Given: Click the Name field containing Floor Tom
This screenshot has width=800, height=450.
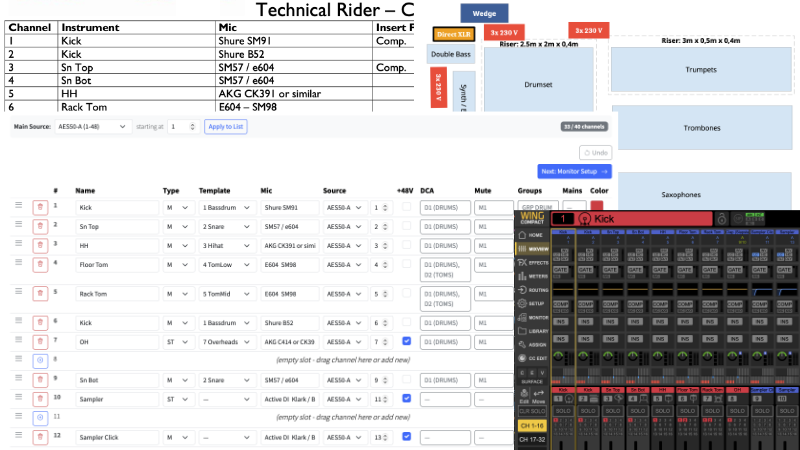Looking at the screenshot, I should click(x=117, y=265).
